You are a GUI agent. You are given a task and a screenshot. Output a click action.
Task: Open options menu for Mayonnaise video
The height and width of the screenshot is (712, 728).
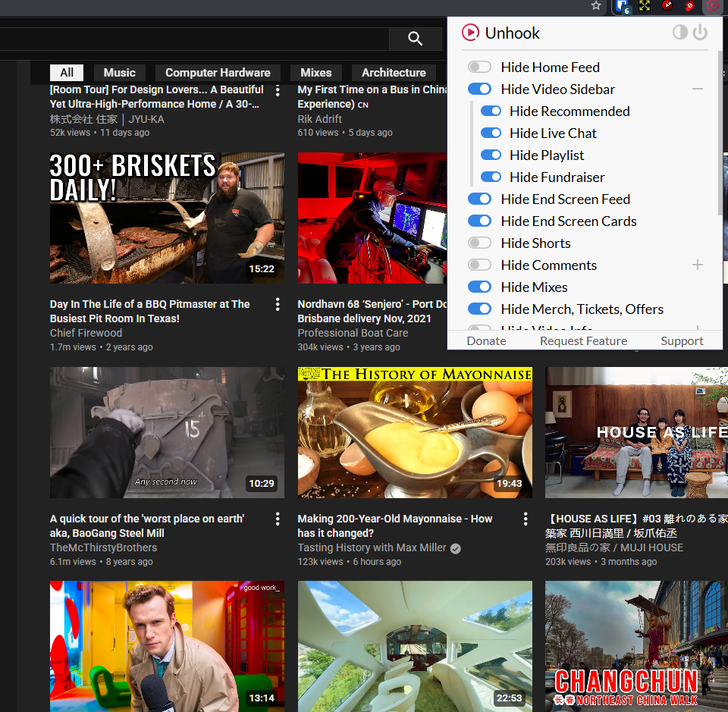pos(526,519)
